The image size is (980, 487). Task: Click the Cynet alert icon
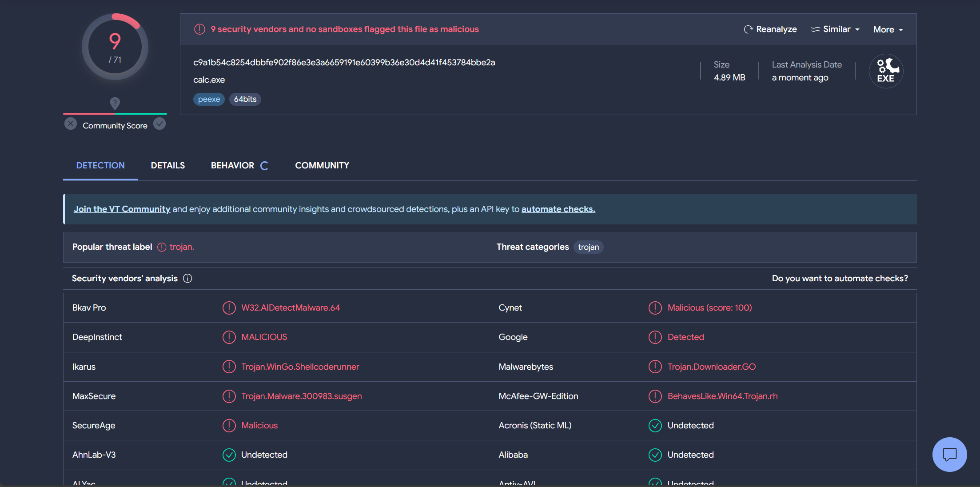[655, 308]
